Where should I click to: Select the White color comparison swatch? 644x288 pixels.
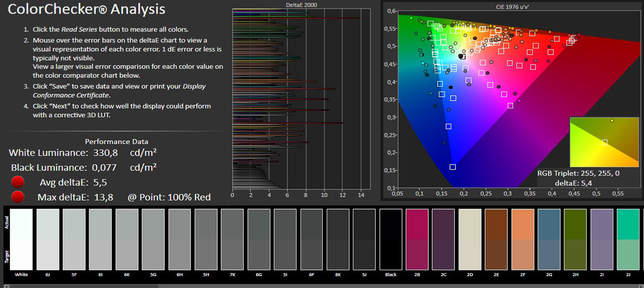[21, 239]
